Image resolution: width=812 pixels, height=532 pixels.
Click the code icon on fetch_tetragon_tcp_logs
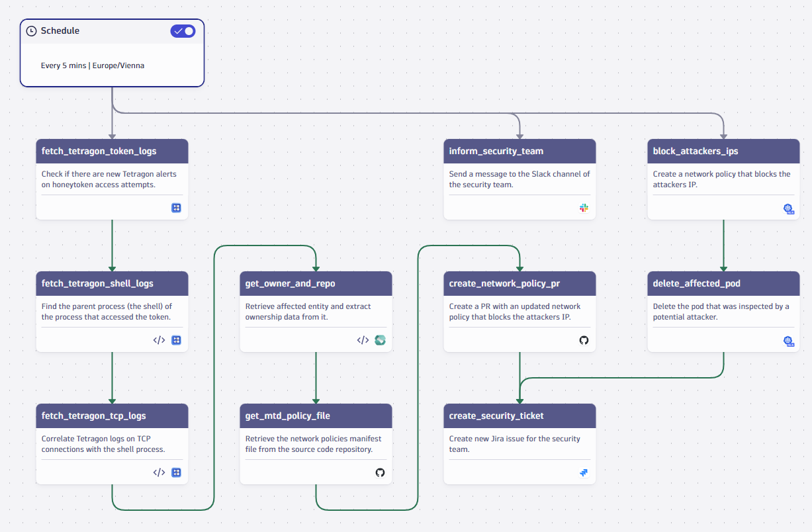(x=159, y=472)
